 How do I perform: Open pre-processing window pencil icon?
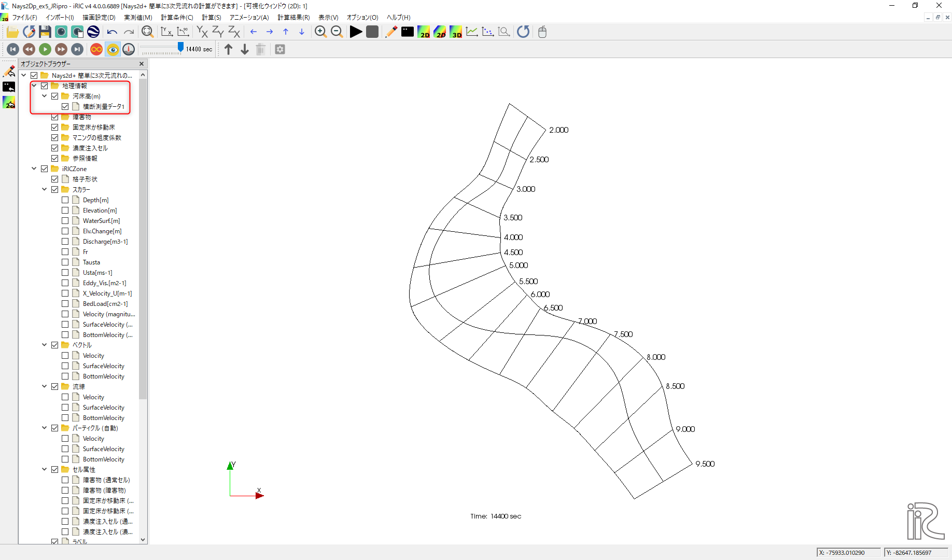(x=391, y=32)
